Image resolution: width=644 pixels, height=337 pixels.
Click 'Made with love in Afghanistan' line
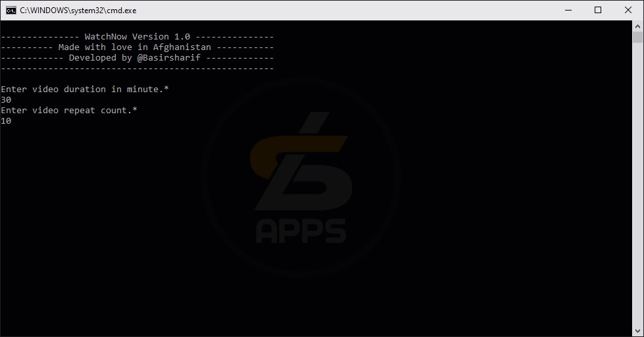point(137,47)
